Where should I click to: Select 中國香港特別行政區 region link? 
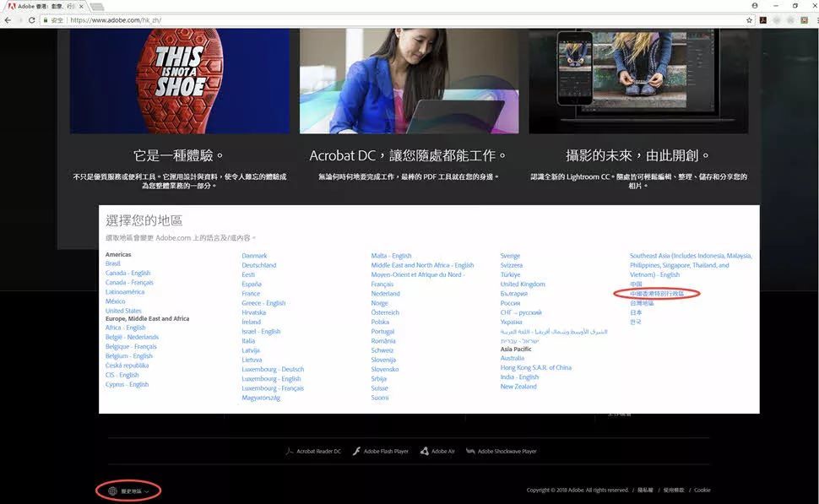657,294
